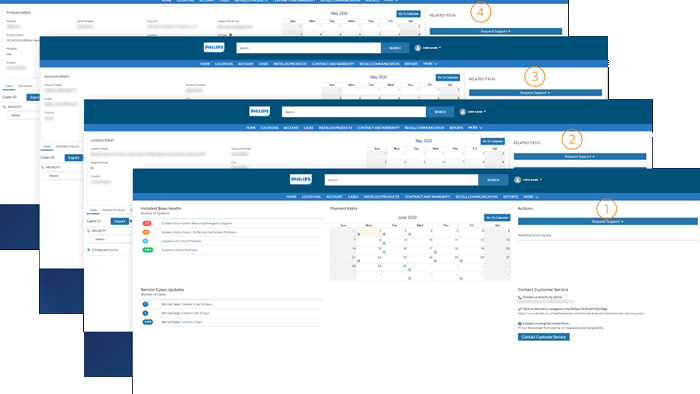Image resolution: width=700 pixels, height=394 pixels.
Task: Click the green Systems without Problems badge
Action: 147,250
